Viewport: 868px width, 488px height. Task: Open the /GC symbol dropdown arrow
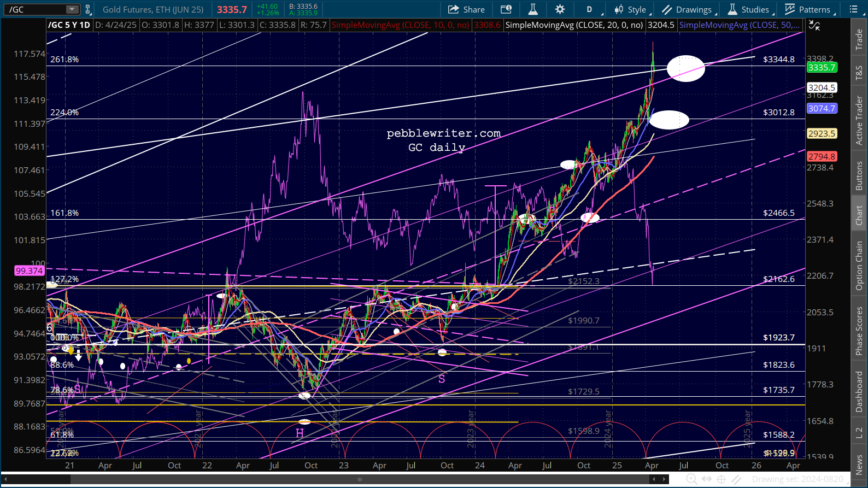[x=72, y=9]
